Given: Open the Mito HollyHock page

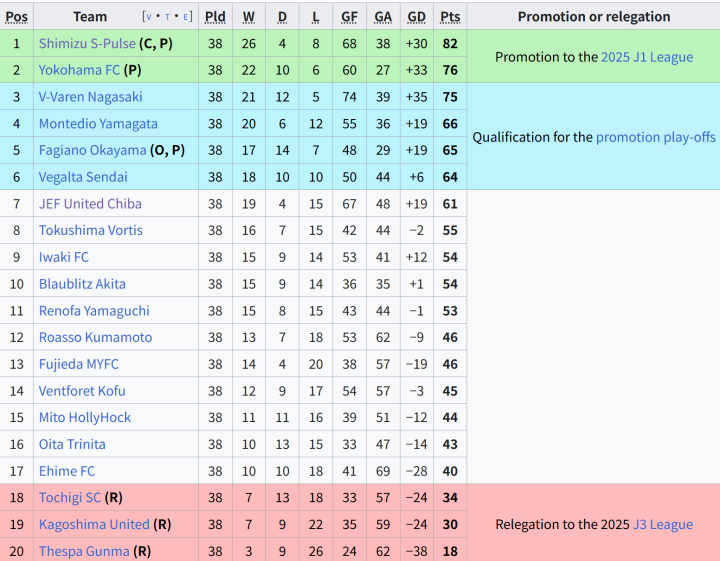Looking at the screenshot, I should tap(85, 417).
